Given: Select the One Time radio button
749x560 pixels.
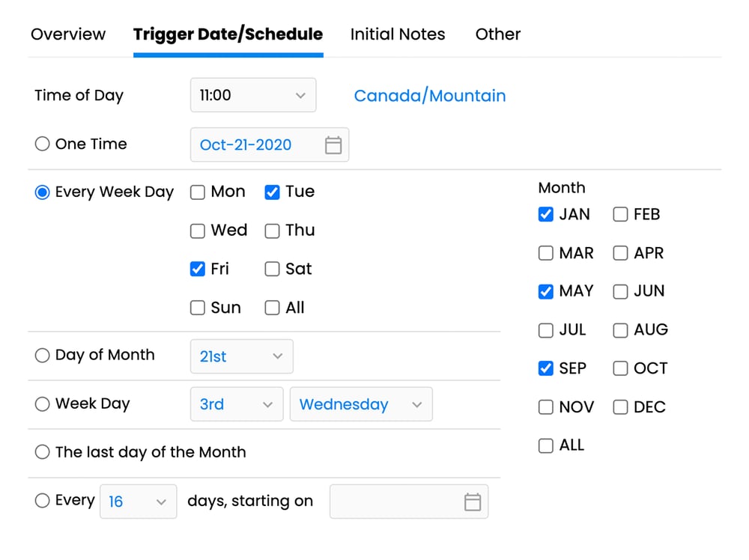Looking at the screenshot, I should click(43, 144).
